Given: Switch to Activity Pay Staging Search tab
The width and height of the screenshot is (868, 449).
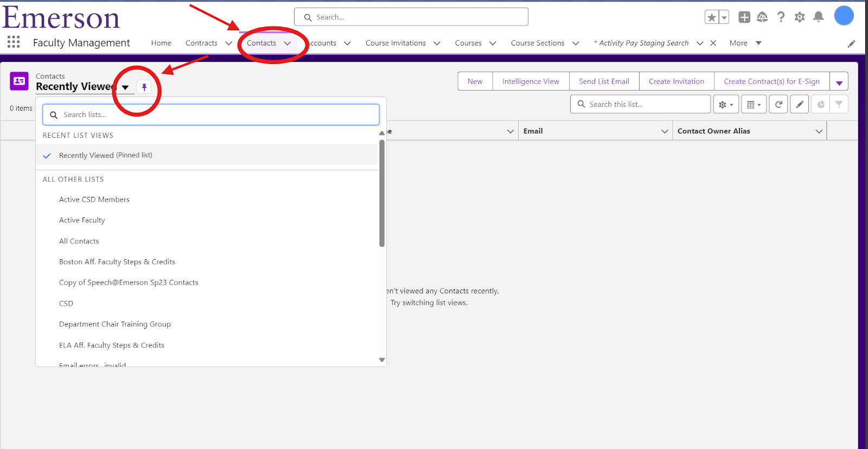Looking at the screenshot, I should [x=641, y=43].
